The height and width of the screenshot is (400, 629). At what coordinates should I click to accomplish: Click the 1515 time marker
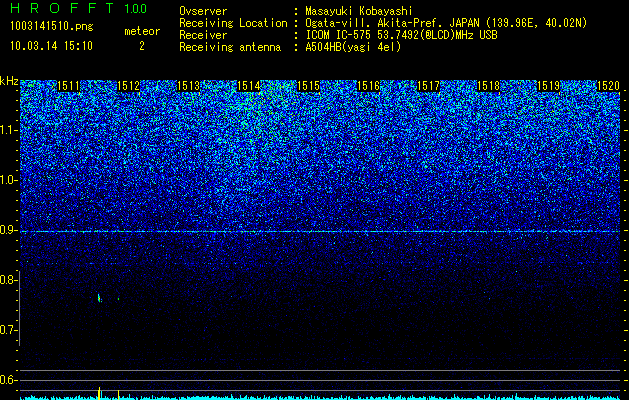click(308, 86)
